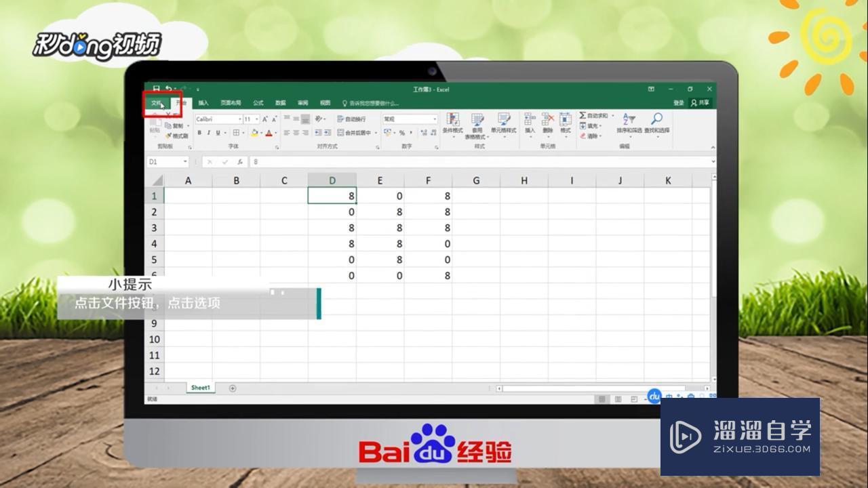Screen dimensions: 868x488
Task: Expand the formula bar with chevron
Action: [713, 162]
